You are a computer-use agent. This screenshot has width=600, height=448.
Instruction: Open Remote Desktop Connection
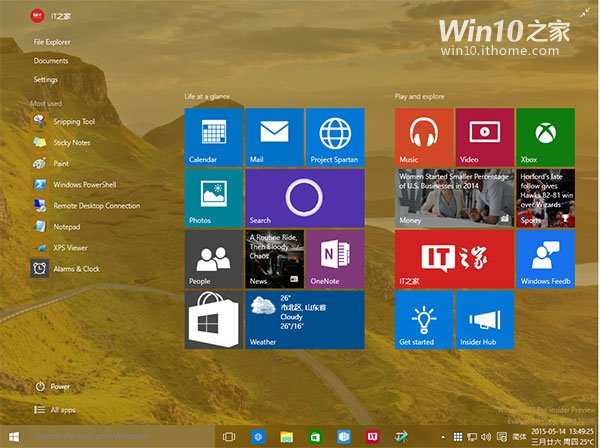pos(95,206)
